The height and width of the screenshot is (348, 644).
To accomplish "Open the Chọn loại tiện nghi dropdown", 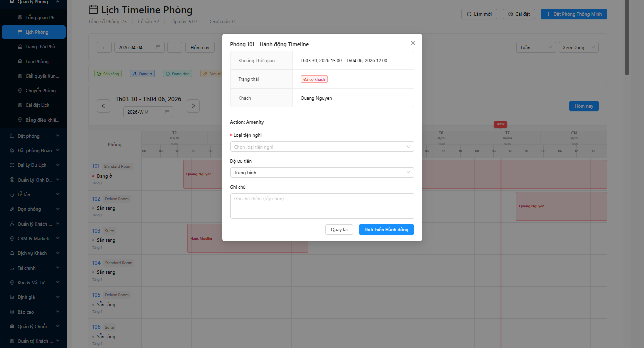I will coord(322,146).
